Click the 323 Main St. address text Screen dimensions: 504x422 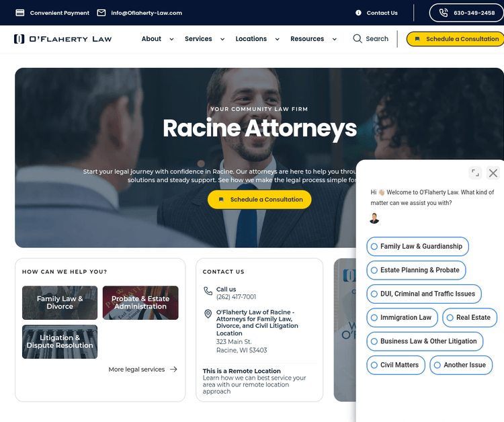[234, 341]
